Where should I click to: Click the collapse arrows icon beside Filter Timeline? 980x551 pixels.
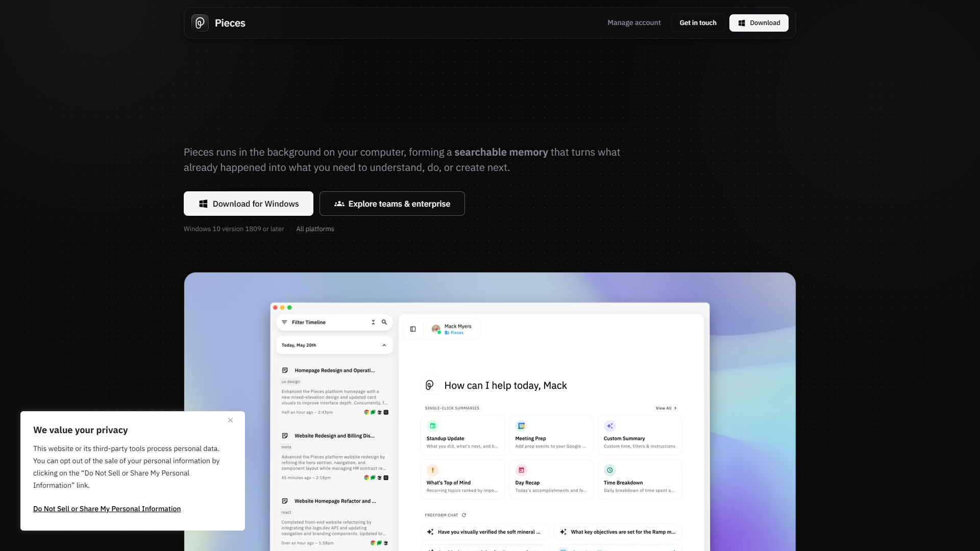(x=373, y=322)
